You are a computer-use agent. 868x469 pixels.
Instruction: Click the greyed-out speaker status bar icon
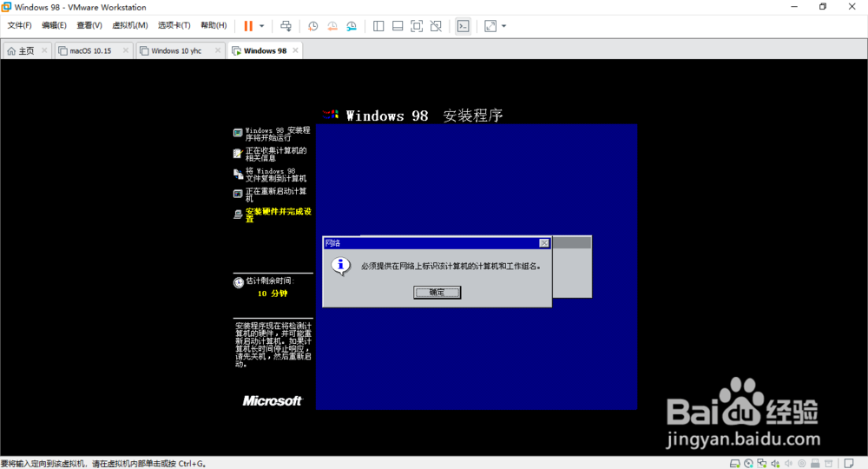click(x=788, y=464)
